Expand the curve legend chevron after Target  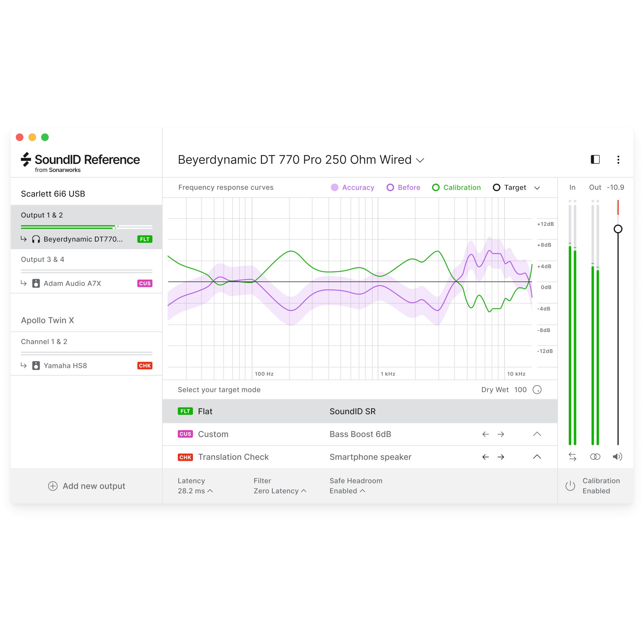click(537, 188)
